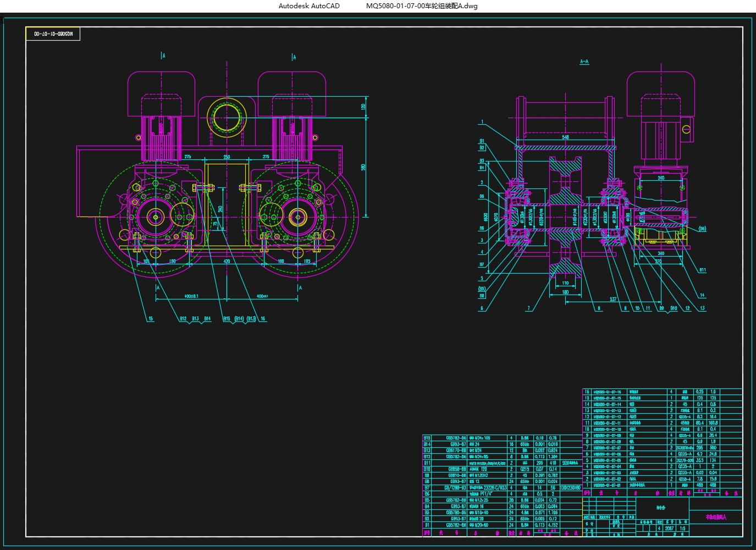This screenshot has width=756, height=550.
Task: Select callout 16 beside the (B13) label
Action: pyautogui.click(x=263, y=319)
